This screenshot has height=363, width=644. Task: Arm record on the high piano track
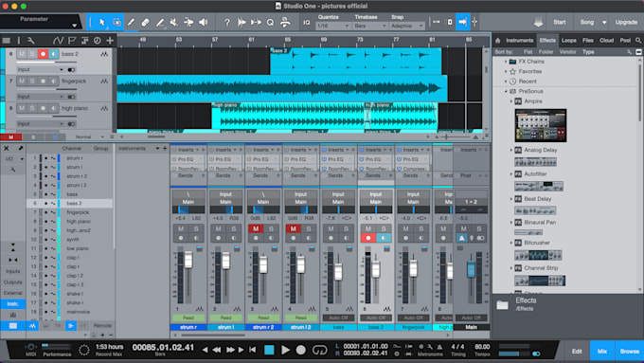(x=43, y=108)
